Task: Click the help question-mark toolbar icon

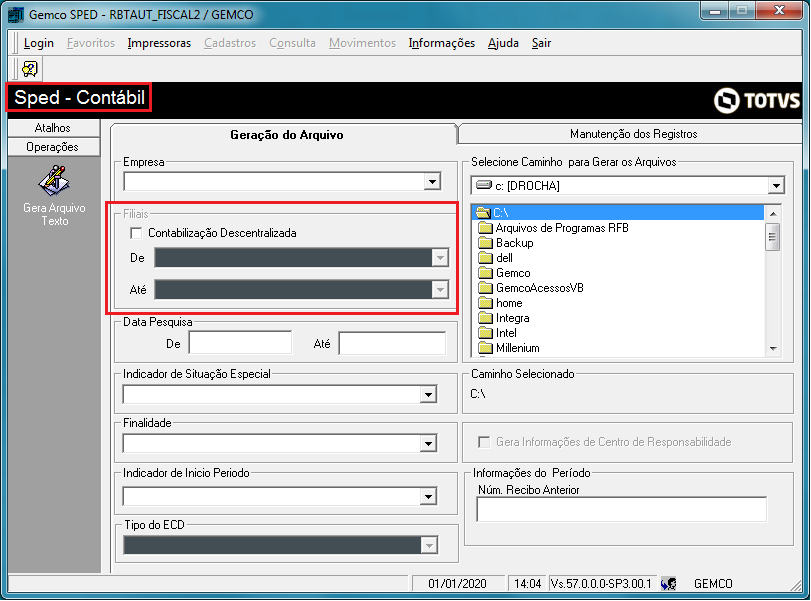Action: pos(29,69)
